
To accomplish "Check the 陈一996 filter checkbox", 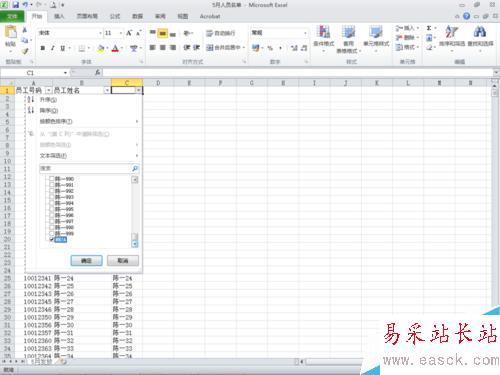I will [x=52, y=215].
